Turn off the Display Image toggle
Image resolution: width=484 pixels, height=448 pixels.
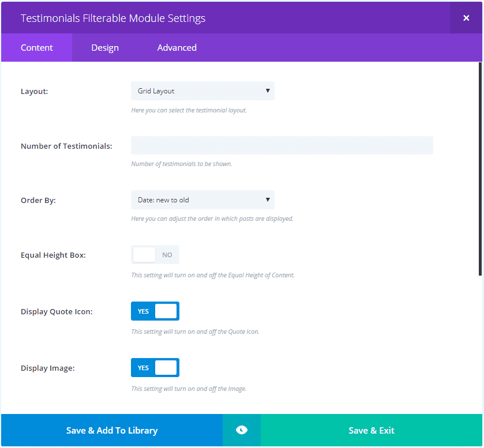[x=155, y=368]
